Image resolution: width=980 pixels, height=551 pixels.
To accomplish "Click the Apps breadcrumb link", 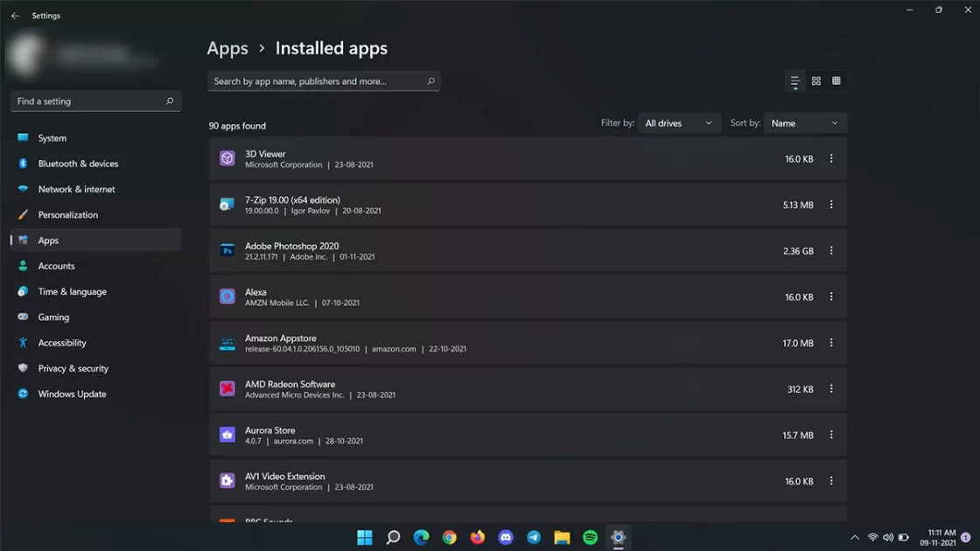I will [x=227, y=49].
